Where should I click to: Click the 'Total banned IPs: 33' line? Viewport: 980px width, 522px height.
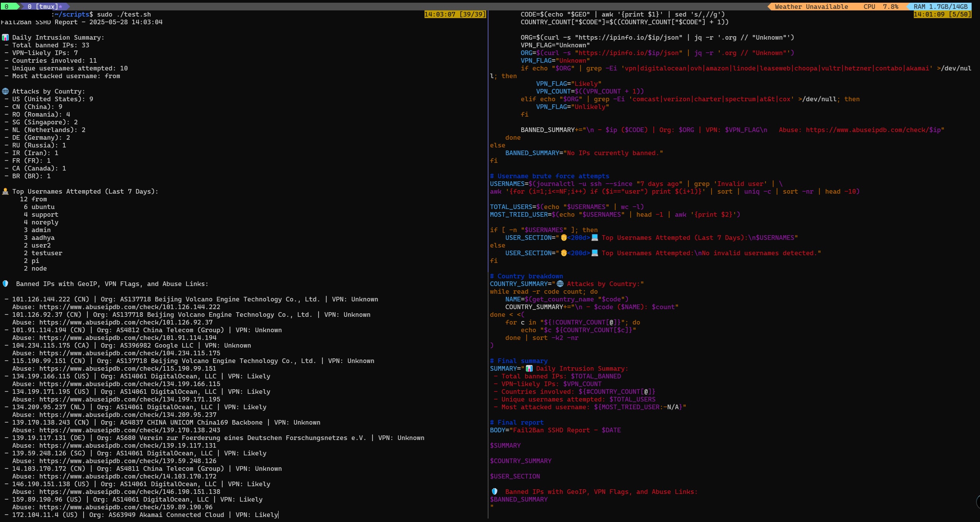click(x=47, y=45)
